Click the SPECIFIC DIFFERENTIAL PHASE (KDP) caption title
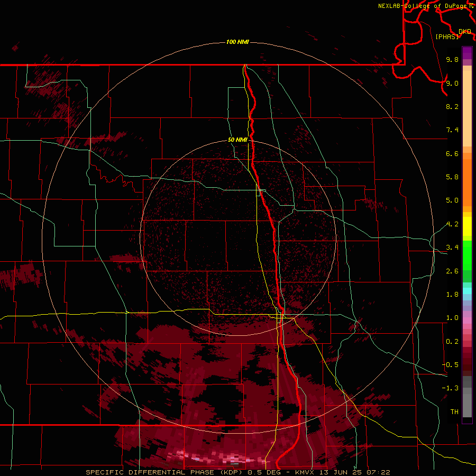Viewport: 476px width, 476px height. pyautogui.click(x=164, y=472)
